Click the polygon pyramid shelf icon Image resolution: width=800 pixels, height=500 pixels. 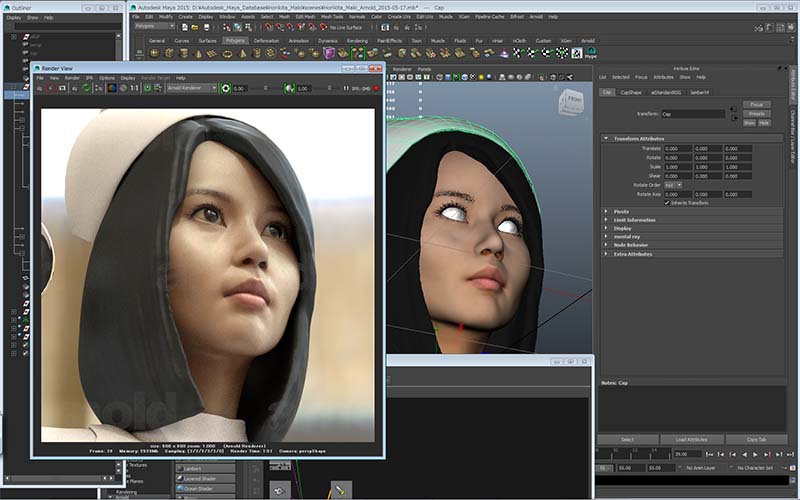(x=243, y=53)
